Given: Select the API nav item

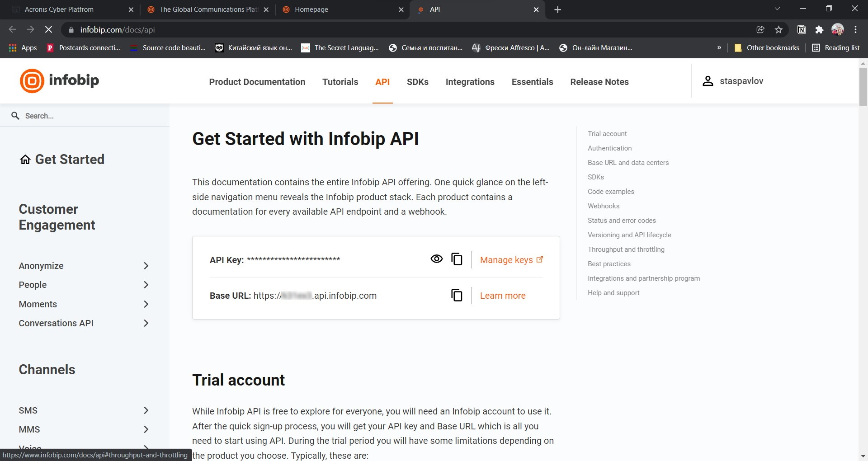Looking at the screenshot, I should (382, 82).
